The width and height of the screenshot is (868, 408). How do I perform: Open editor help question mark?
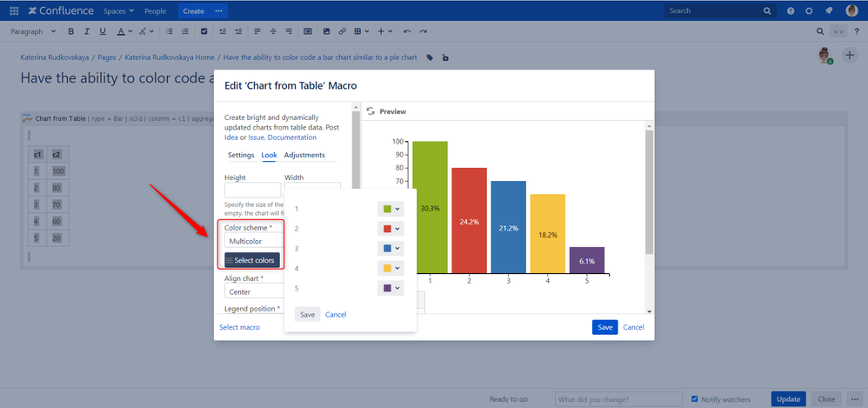pyautogui.click(x=857, y=31)
